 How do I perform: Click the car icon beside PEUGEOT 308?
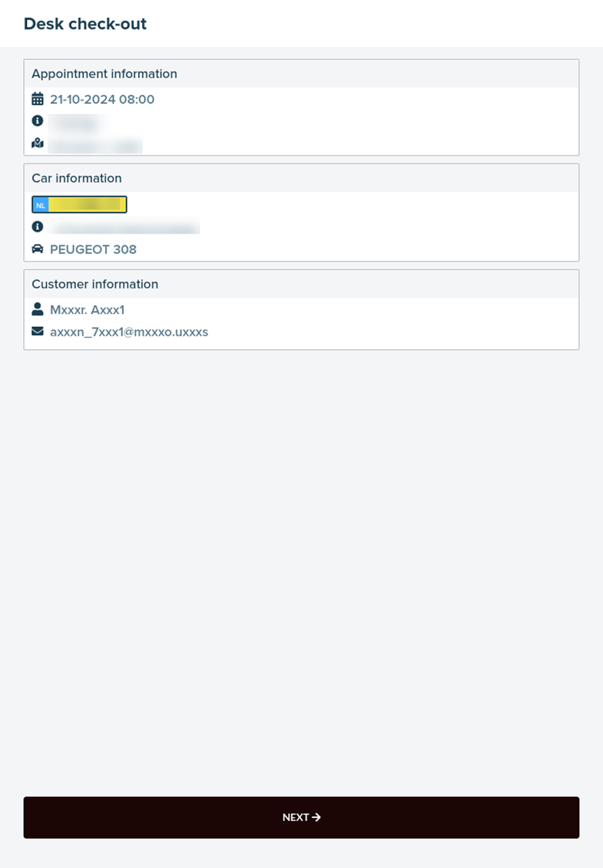37,249
